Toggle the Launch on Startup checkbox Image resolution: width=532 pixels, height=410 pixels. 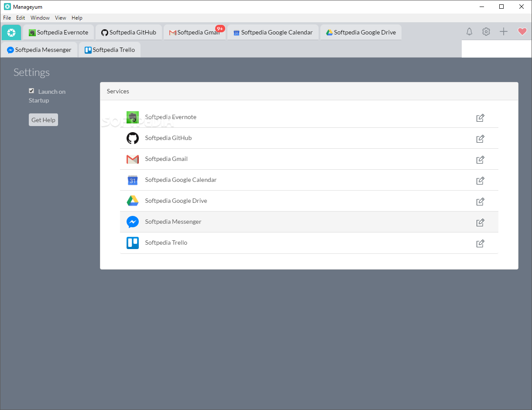pyautogui.click(x=31, y=91)
